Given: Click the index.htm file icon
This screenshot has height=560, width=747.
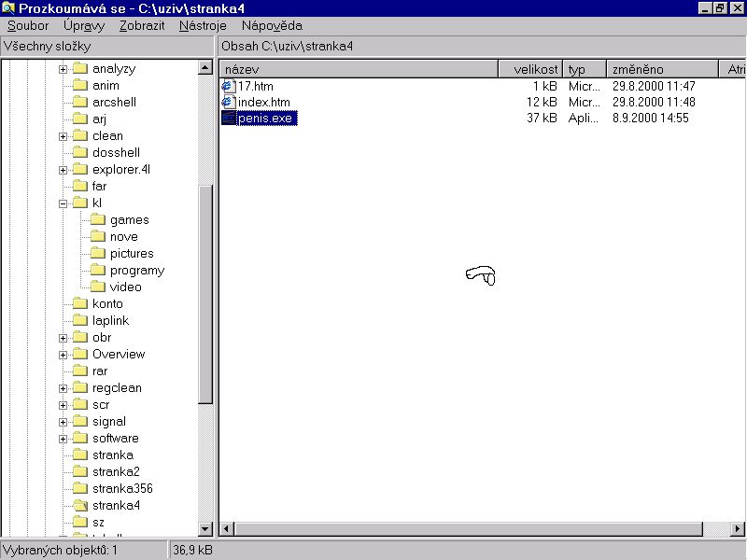Looking at the screenshot, I should [x=228, y=102].
